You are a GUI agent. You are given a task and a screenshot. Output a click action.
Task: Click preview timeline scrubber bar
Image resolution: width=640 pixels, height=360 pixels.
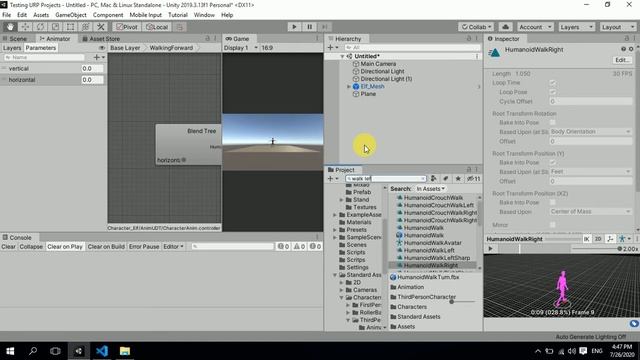click(x=533, y=249)
